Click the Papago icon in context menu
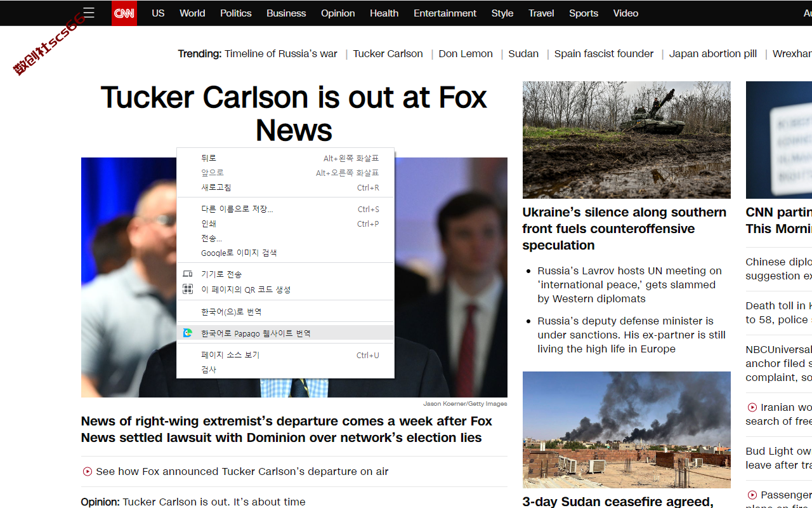The image size is (812, 508). 188,333
